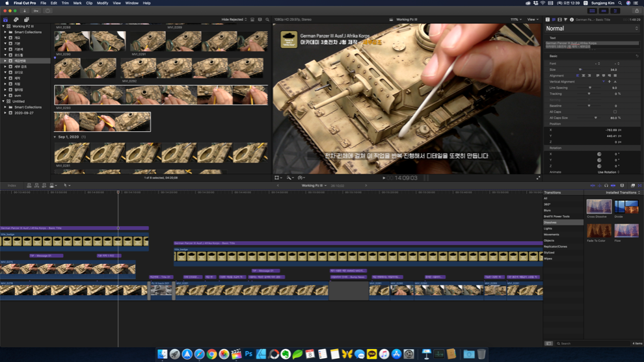The width and height of the screenshot is (644, 362).
Task: Enable the All Caps checkbox
Action: (x=615, y=112)
